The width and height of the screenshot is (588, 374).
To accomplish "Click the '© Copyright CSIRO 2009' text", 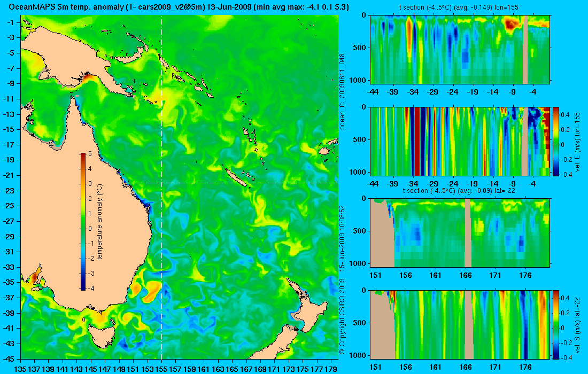I will [x=342, y=316].
